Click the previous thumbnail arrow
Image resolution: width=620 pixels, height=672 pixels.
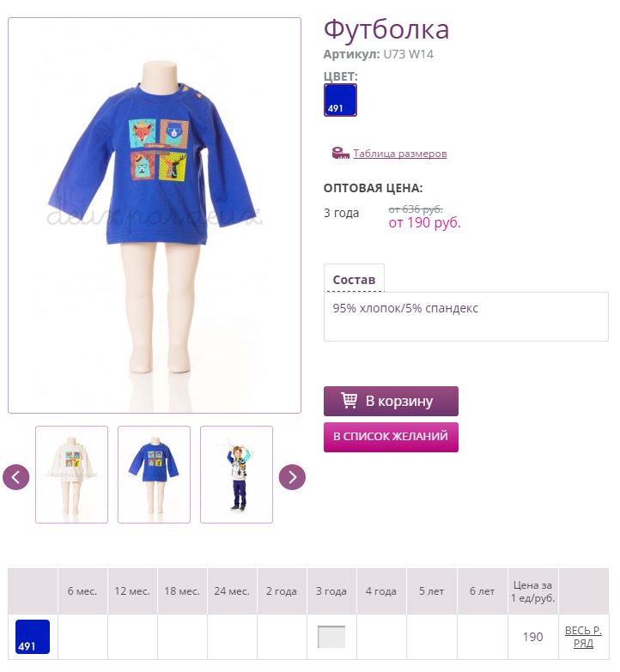[15, 476]
